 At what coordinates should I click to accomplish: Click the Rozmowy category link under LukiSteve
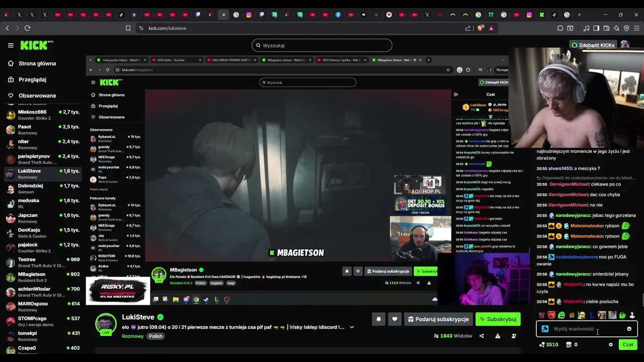tap(133, 336)
